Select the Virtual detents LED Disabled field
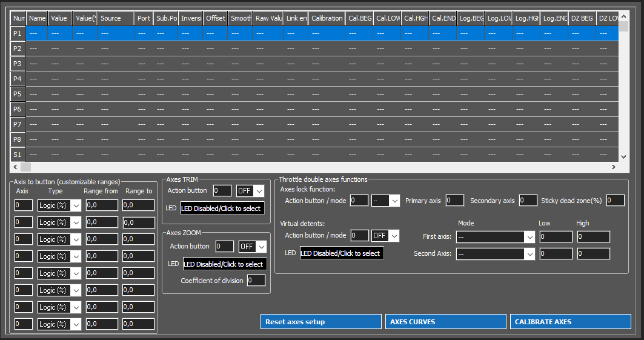This screenshot has height=340, width=644. [342, 253]
